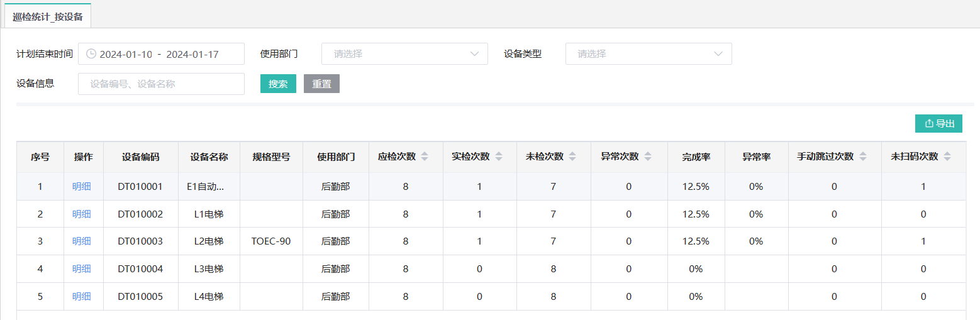Click the 设备名称 column header

click(209, 157)
